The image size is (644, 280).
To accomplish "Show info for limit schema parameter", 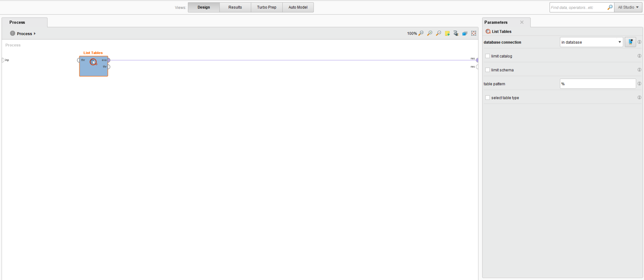I will pyautogui.click(x=639, y=70).
